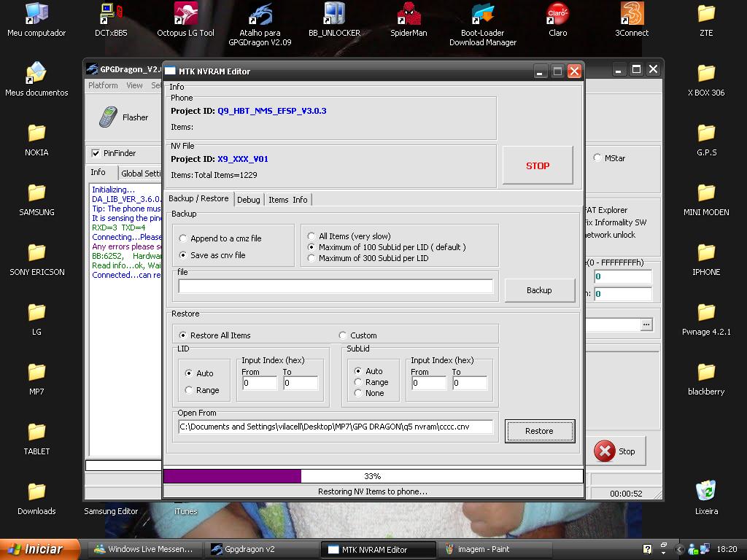Image resolution: width=747 pixels, height=560 pixels.
Task: Select All Items (very slow) option
Action: pyautogui.click(x=311, y=236)
